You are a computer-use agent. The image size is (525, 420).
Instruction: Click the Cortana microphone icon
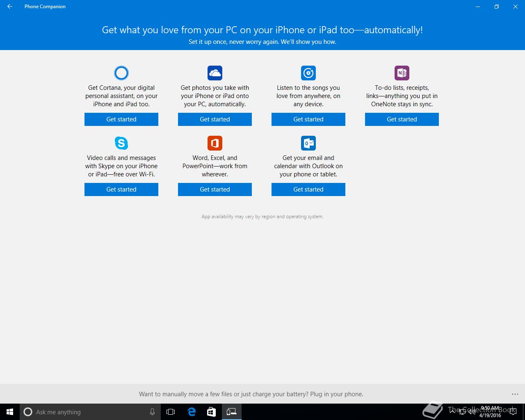pos(152,412)
